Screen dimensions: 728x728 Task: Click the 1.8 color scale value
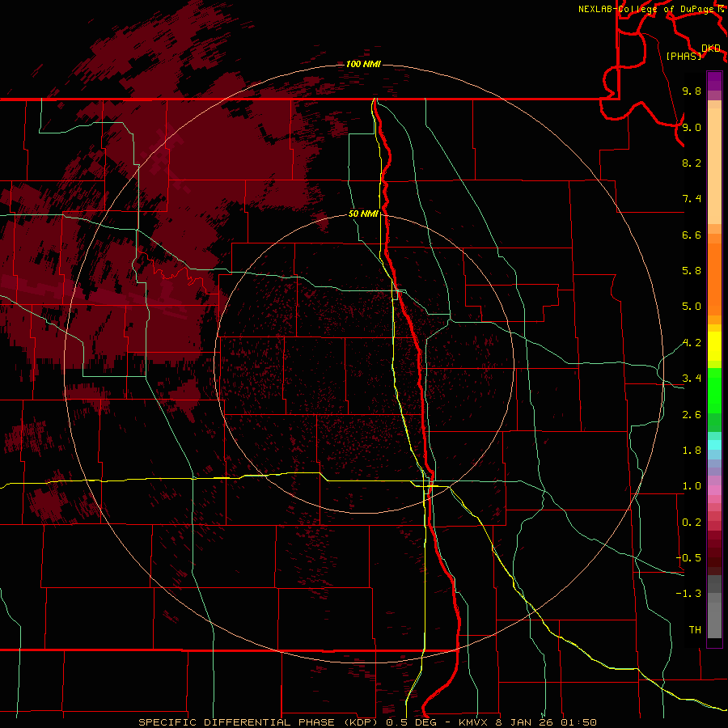coord(692,451)
